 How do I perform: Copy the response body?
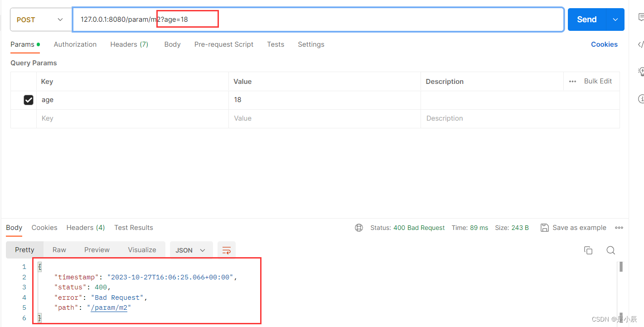588,250
